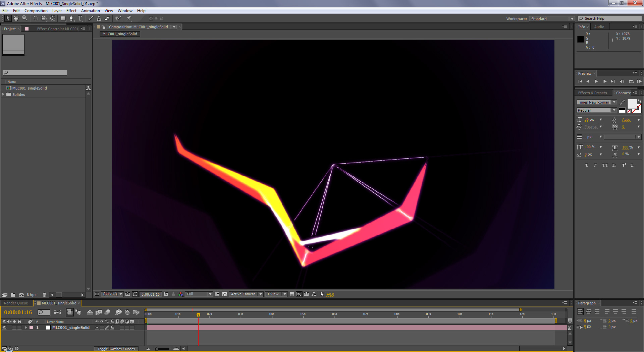
Task: Switch to the Audio panel tab
Action: coord(599,27)
